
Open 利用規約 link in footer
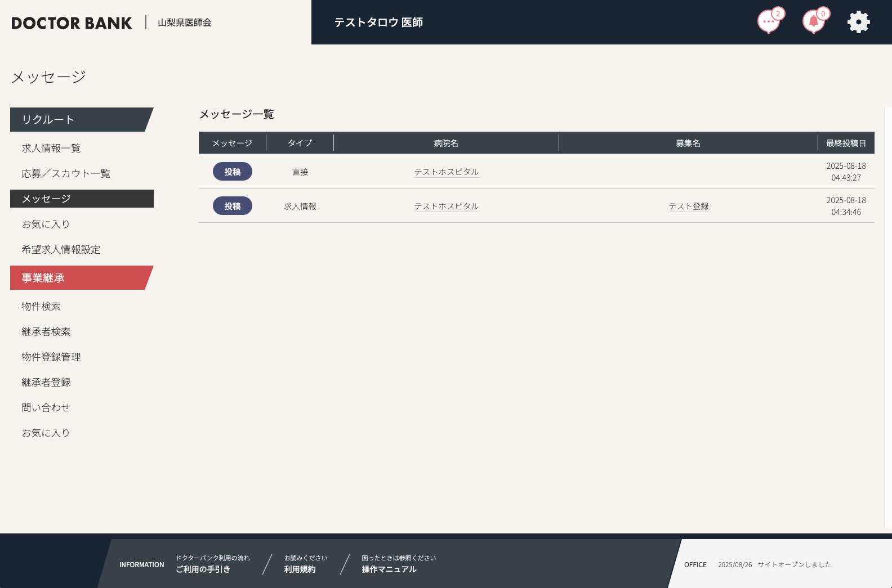tap(300, 569)
